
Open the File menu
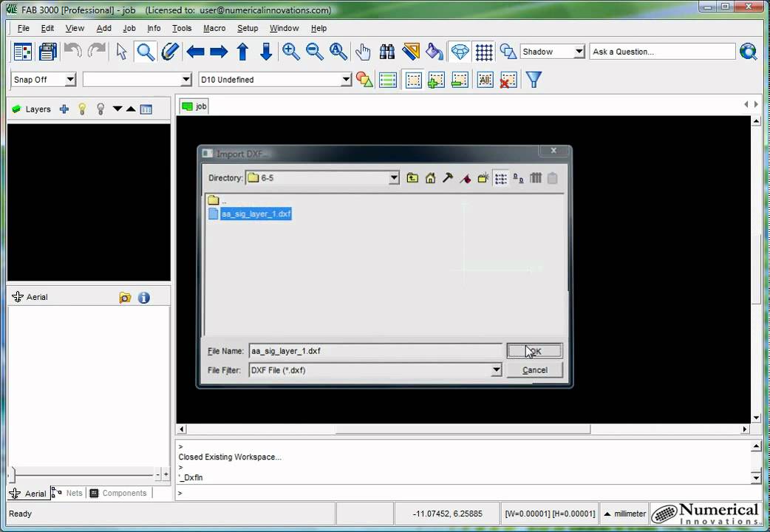23,28
